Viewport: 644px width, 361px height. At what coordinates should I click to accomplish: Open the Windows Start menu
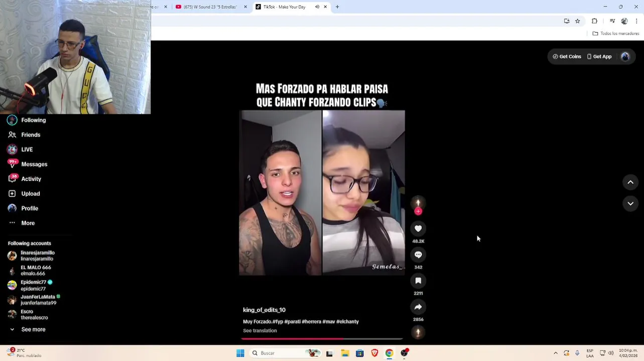tap(240, 353)
